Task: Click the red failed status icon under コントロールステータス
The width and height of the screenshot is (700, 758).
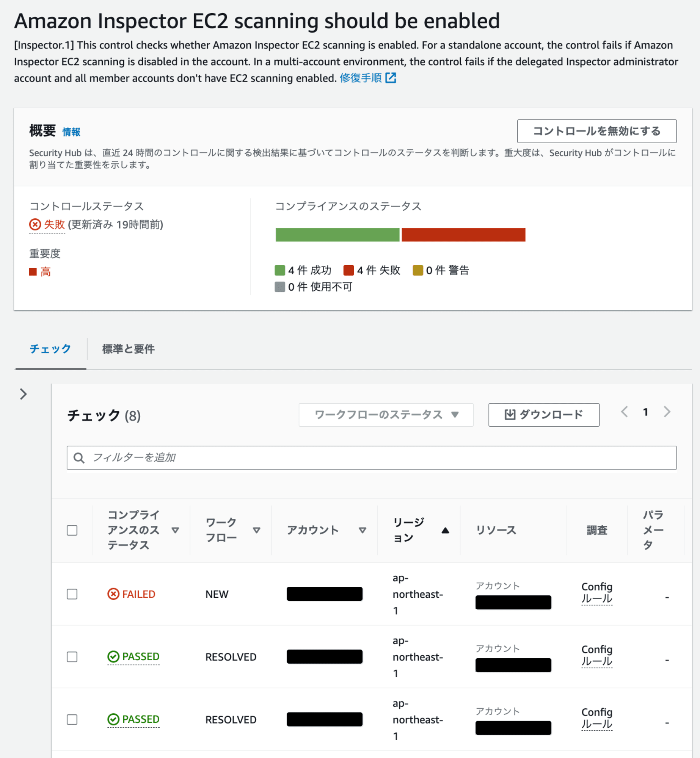Action: pyautogui.click(x=35, y=225)
